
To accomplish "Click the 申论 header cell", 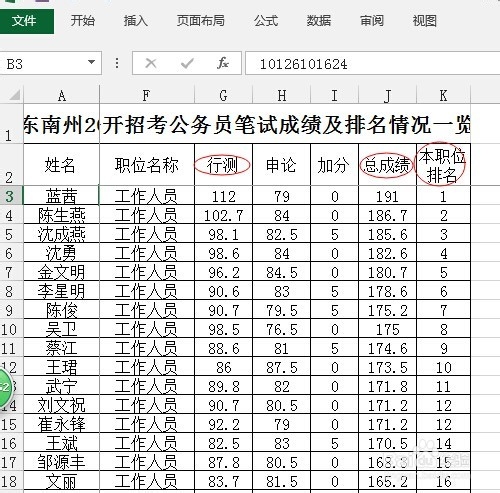I will [x=282, y=165].
